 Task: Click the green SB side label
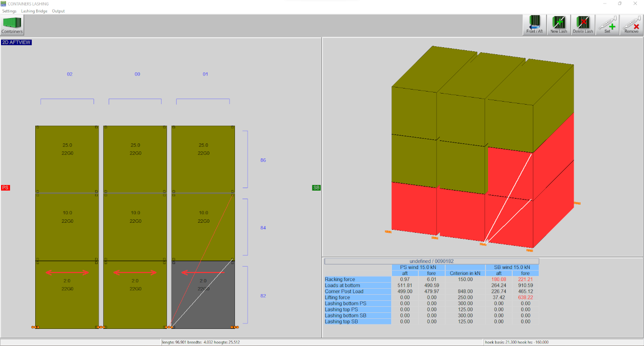click(316, 188)
